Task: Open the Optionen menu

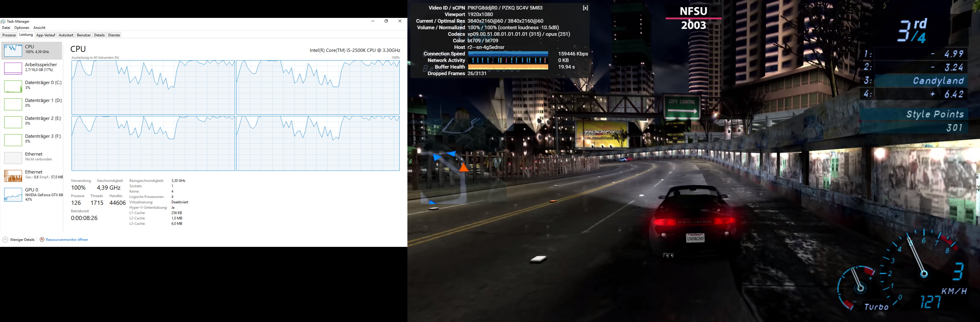Action: (x=22, y=28)
